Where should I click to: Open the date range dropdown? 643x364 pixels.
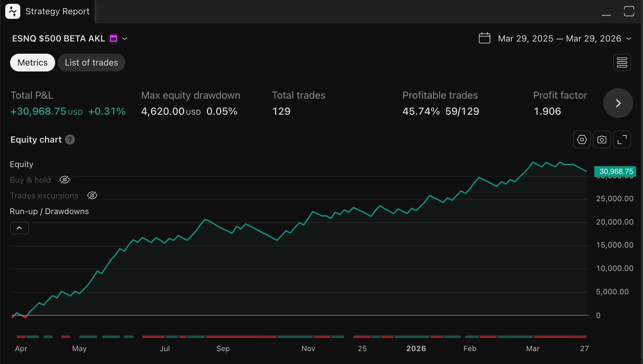[629, 38]
